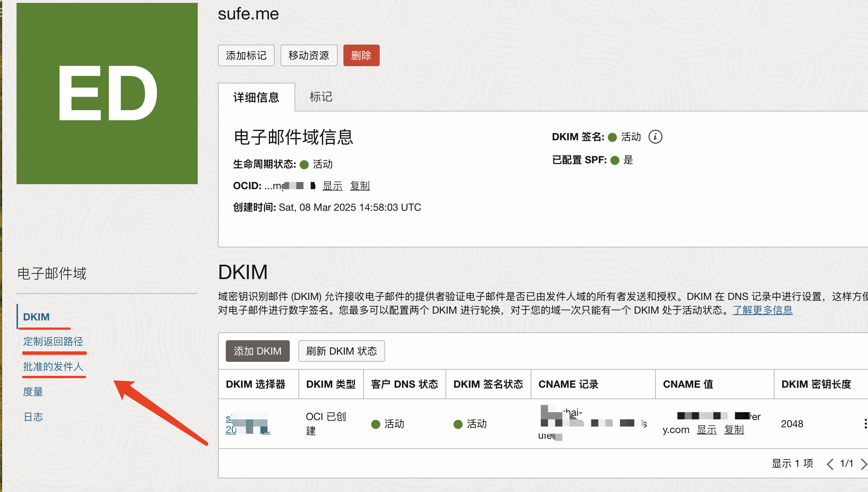This screenshot has width=868, height=492.
Task: Open the 了解更多信息 link
Action: pyautogui.click(x=762, y=310)
